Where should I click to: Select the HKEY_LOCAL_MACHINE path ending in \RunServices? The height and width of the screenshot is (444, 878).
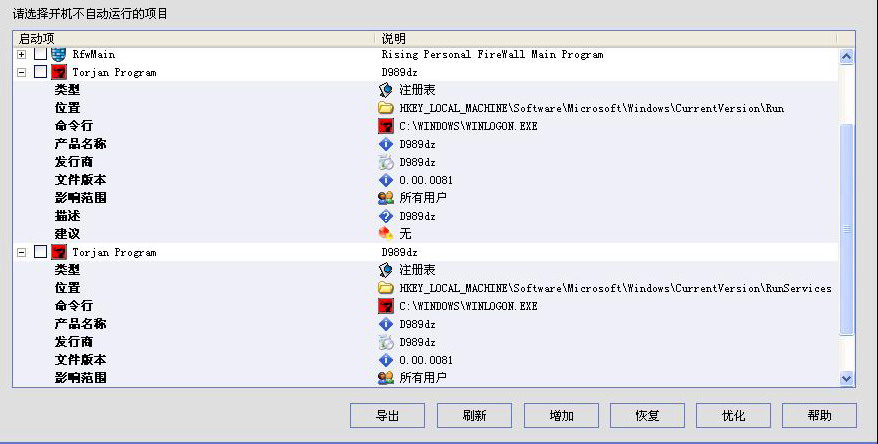click(615, 288)
